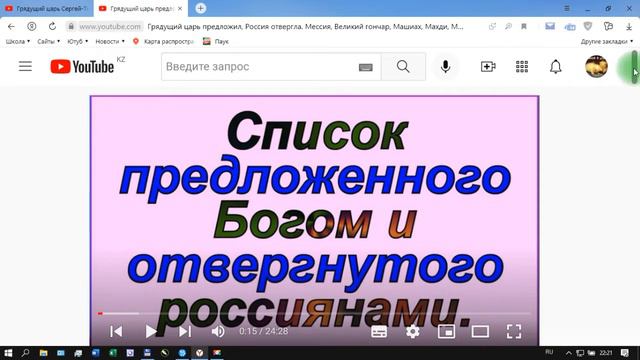Open the player settings gear
640x360 pixels.
pyautogui.click(x=413, y=331)
